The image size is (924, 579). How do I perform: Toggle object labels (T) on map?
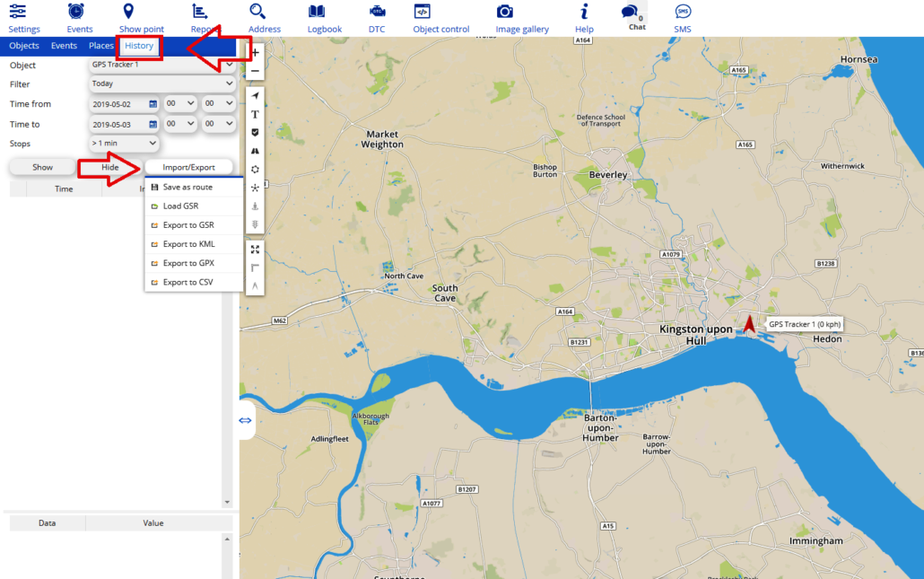coord(255,114)
